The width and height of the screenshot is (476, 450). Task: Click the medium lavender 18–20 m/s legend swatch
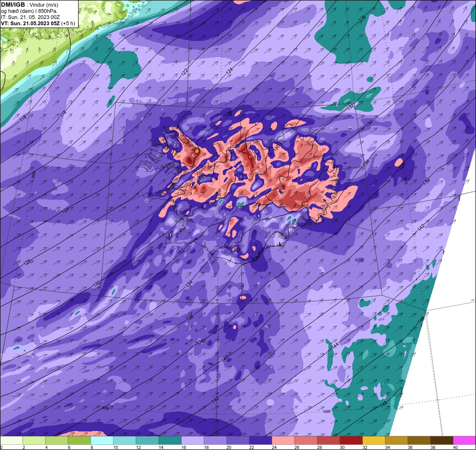click(215, 440)
